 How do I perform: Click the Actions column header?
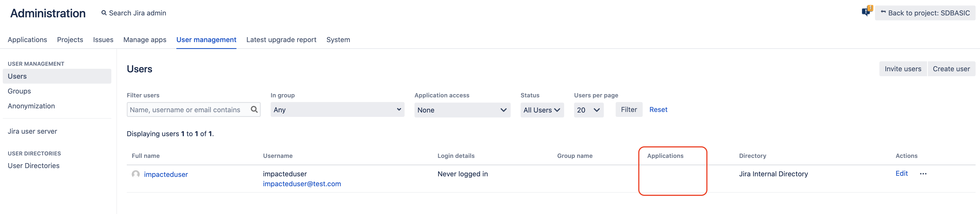click(906, 156)
